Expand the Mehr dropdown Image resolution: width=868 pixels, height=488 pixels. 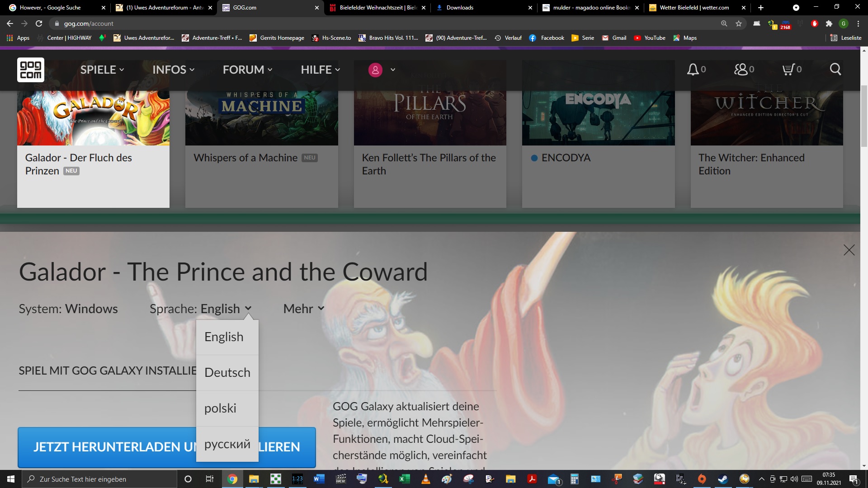click(x=304, y=309)
